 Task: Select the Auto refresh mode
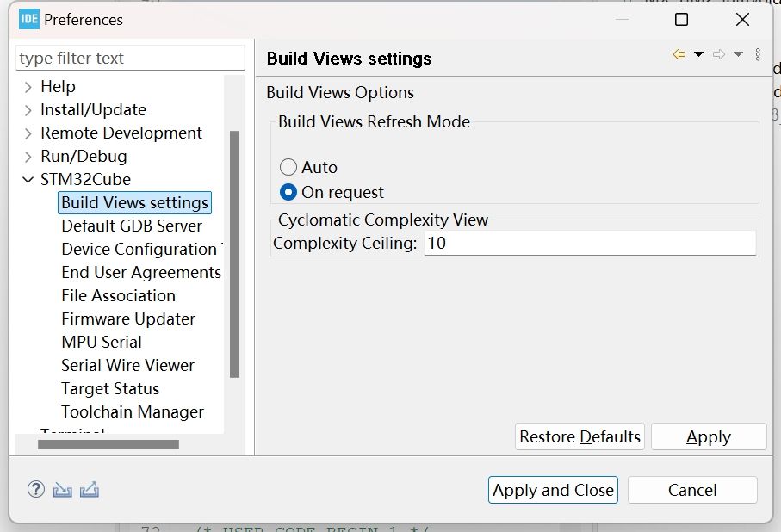coord(288,168)
